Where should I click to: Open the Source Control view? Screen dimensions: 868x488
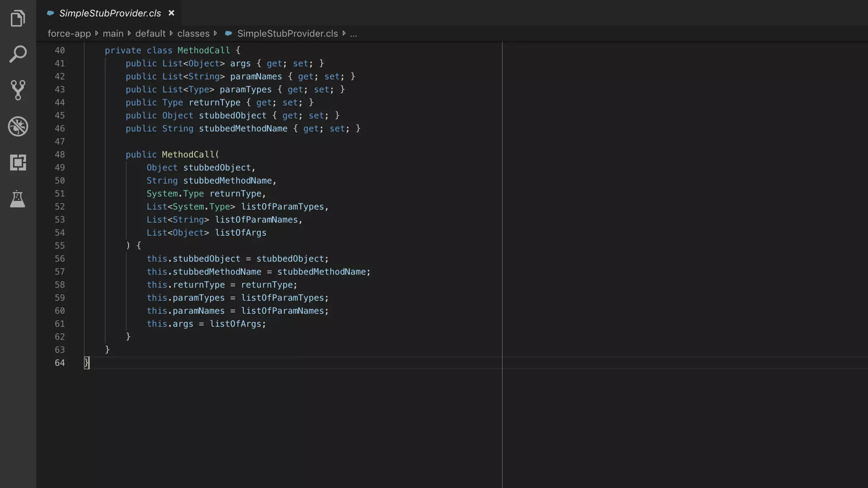pyautogui.click(x=18, y=90)
